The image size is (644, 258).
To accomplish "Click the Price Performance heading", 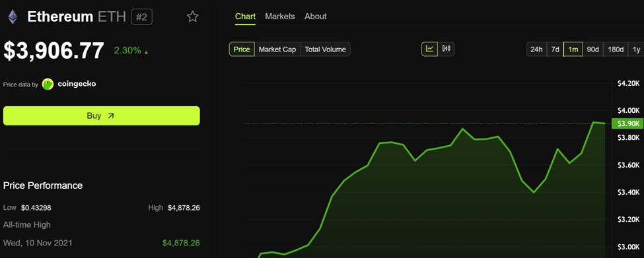I will click(43, 185).
